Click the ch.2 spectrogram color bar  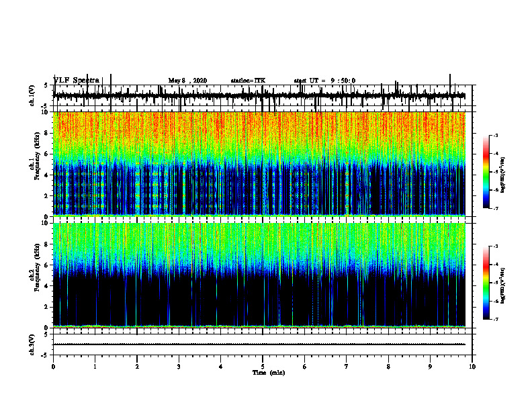tap(486, 283)
